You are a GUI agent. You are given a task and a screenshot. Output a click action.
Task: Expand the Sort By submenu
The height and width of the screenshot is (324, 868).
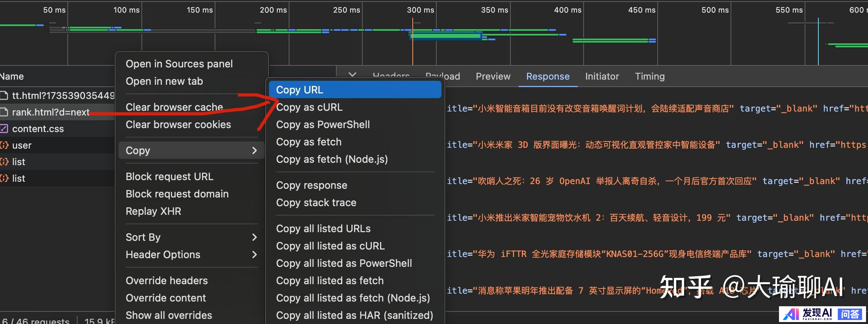(x=254, y=237)
